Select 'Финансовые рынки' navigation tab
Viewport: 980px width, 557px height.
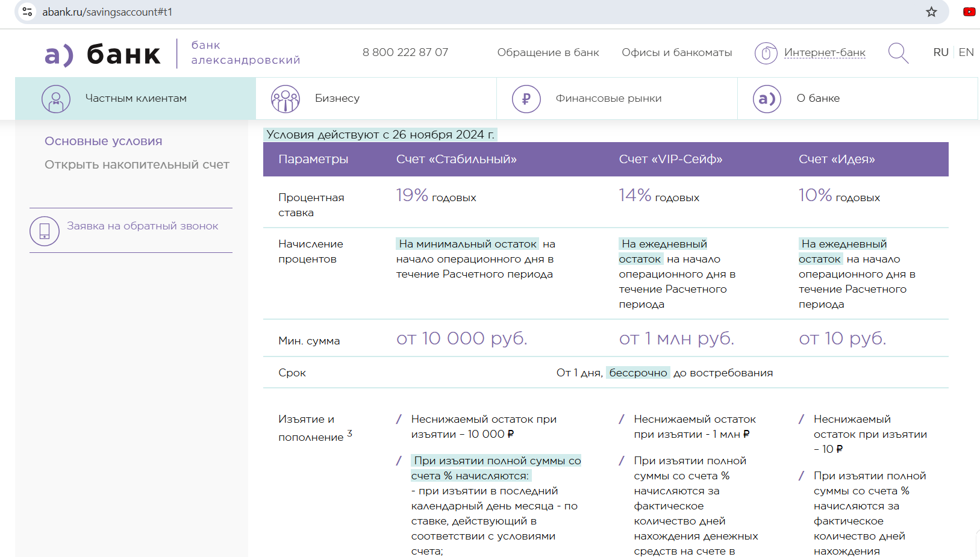coord(608,98)
